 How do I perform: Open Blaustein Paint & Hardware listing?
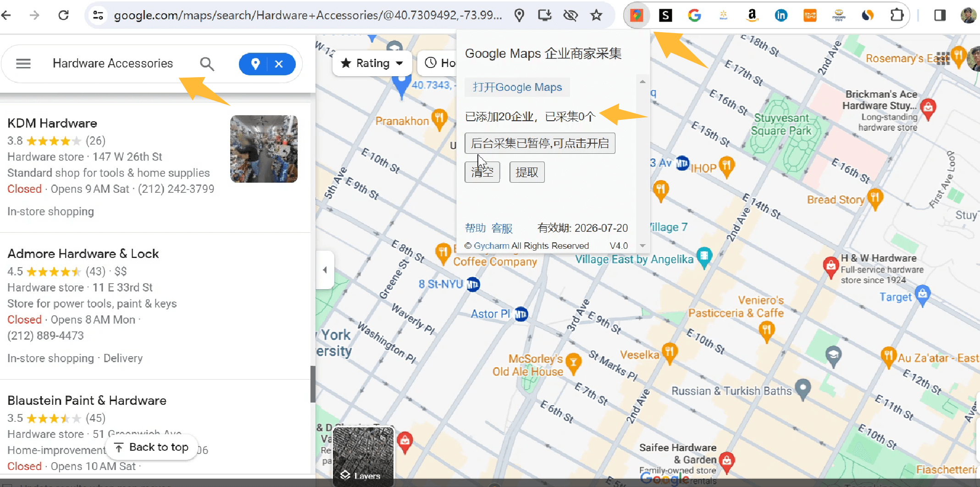(x=87, y=400)
